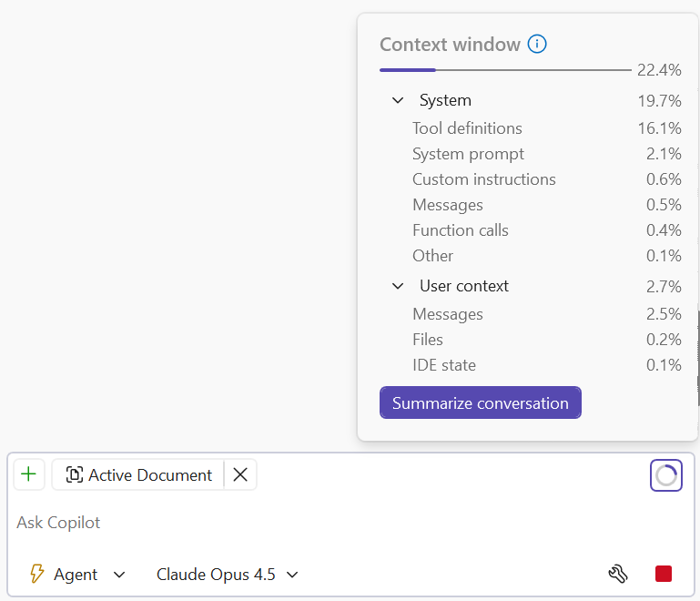Focus the Ask Copilot input field
The image size is (700, 601).
tap(346, 523)
